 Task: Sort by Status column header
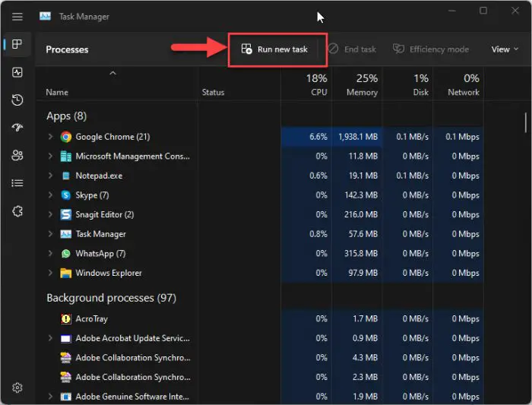tap(239, 84)
